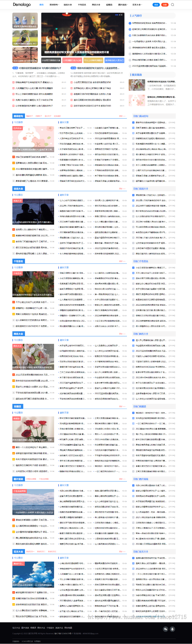Open the search magnifier icon in header
Screen dimensions: 192x644
(173, 4)
